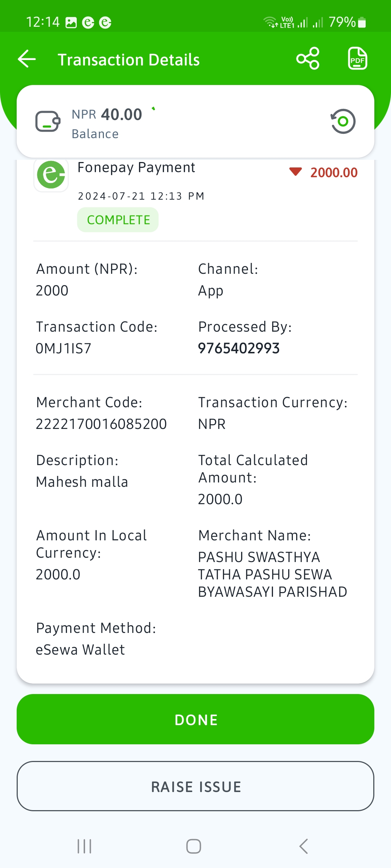This screenshot has height=868, width=391.
Task: Open Android recent apps button
Action: click(x=84, y=846)
